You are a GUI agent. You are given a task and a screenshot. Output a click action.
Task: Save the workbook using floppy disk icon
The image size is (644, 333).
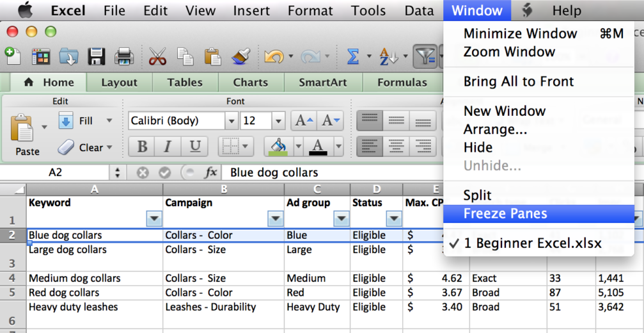point(97,57)
